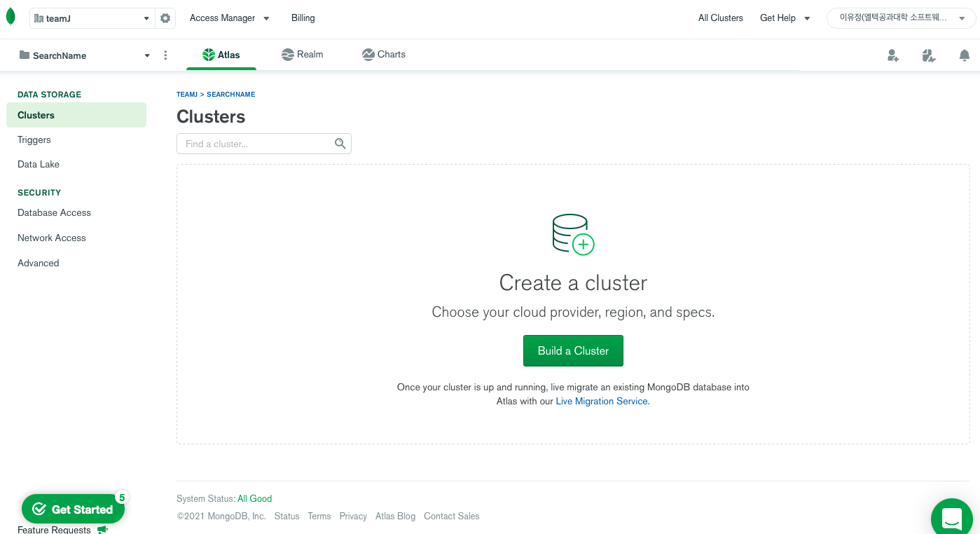
Task: Open the chat support bubble icon
Action: pyautogui.click(x=952, y=519)
